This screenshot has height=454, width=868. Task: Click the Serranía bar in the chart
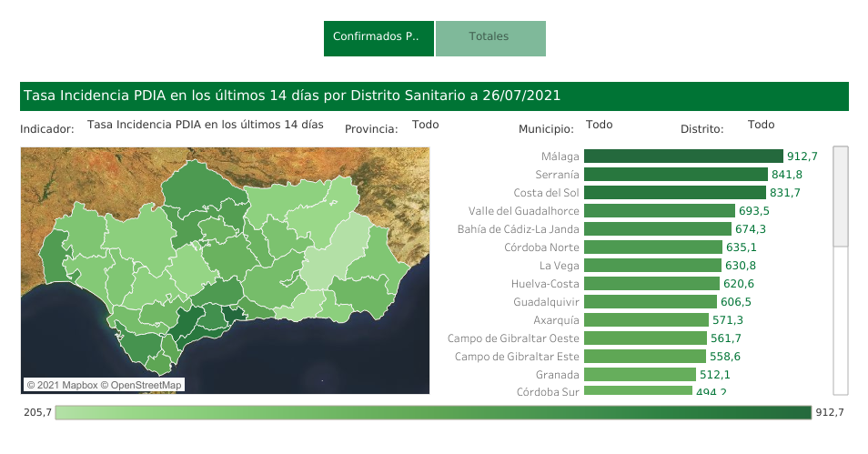pyautogui.click(x=676, y=175)
